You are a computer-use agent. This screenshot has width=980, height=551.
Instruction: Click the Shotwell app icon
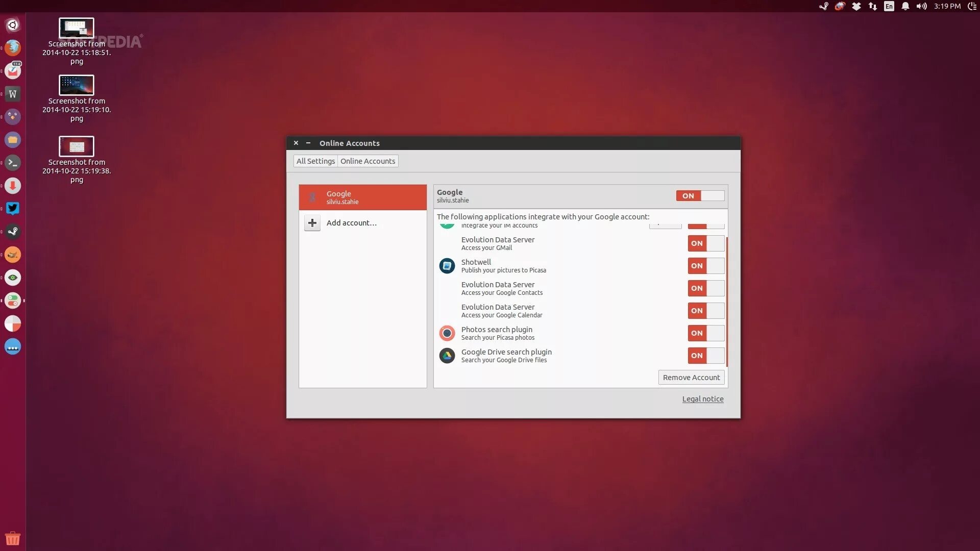pyautogui.click(x=447, y=266)
